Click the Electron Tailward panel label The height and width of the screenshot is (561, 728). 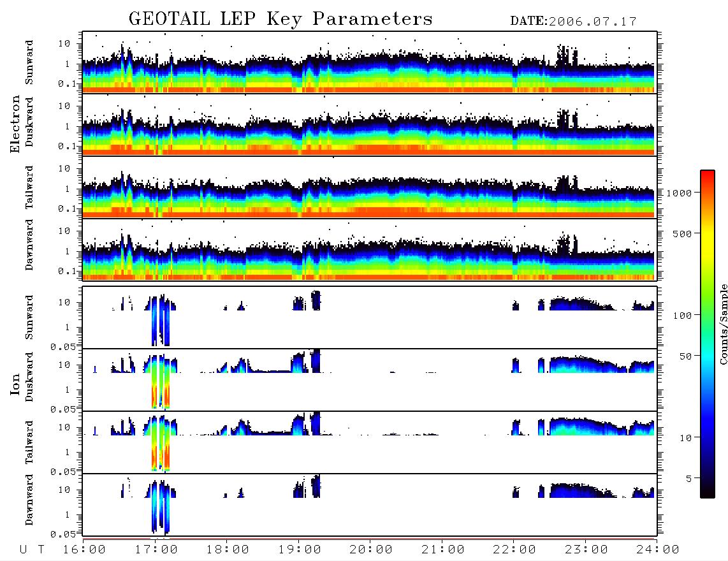coord(29,187)
